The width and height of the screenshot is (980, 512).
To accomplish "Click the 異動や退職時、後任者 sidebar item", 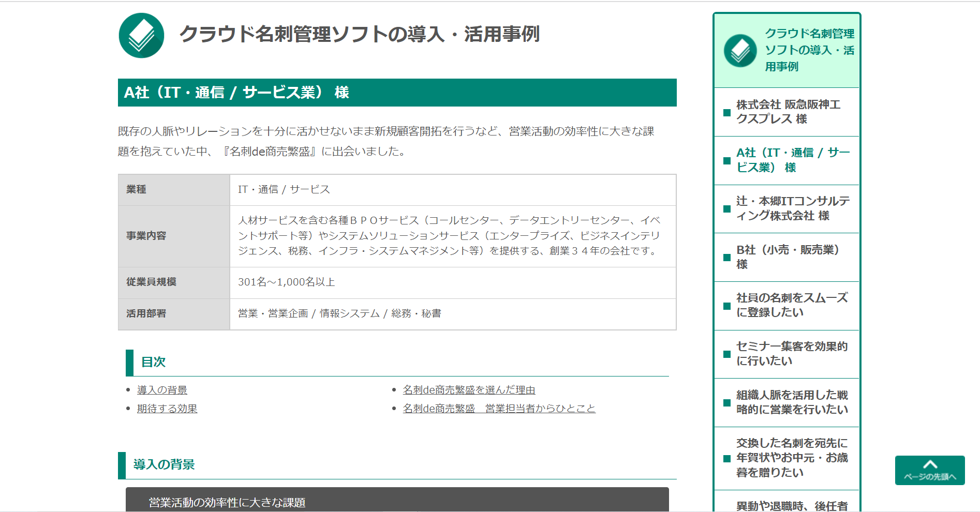I will (x=792, y=505).
